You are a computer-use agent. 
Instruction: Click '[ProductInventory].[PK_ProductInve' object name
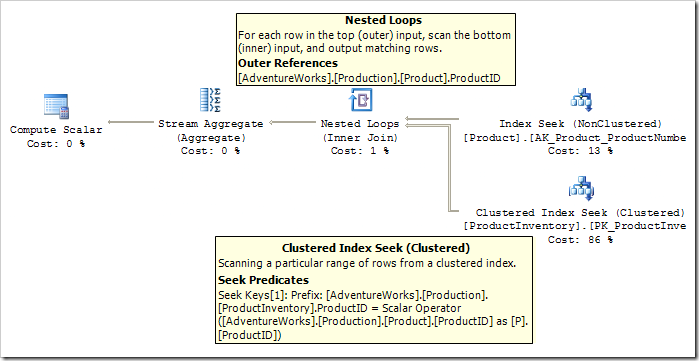[575, 226]
